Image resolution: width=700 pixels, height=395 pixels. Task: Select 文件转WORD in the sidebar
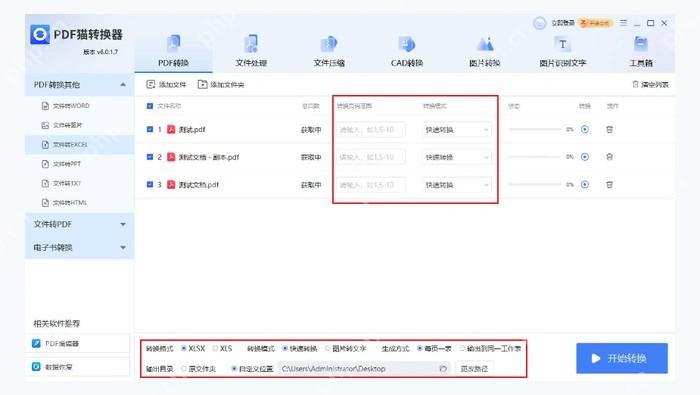[79, 106]
